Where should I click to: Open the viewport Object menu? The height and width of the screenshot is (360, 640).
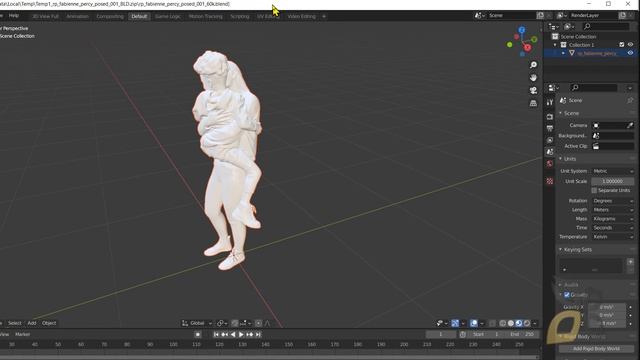coord(49,323)
